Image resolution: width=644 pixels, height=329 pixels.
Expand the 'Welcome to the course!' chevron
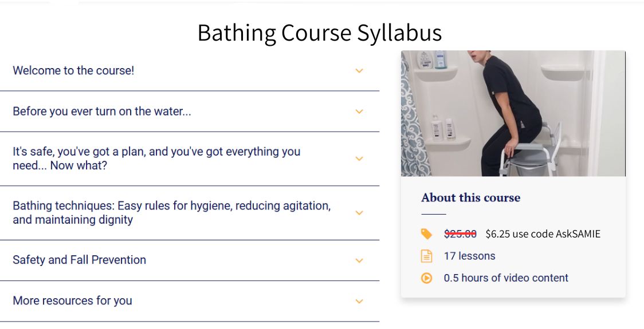point(359,71)
